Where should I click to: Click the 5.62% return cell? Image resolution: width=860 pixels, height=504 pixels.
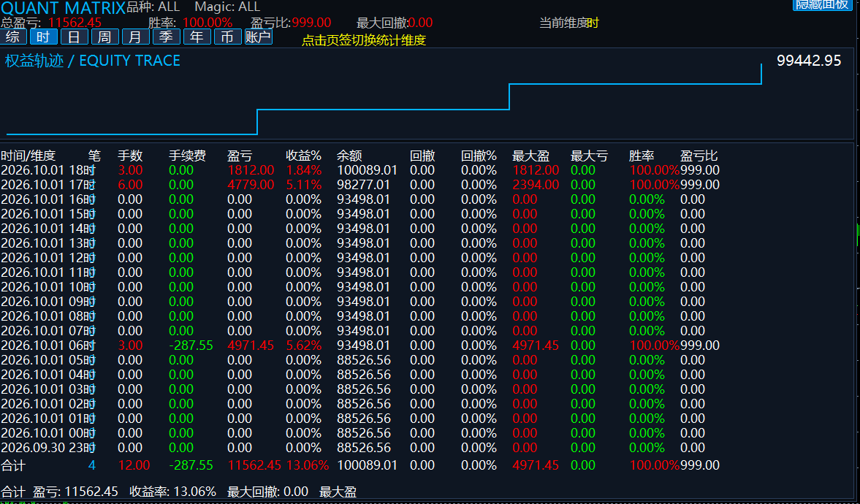[303, 345]
